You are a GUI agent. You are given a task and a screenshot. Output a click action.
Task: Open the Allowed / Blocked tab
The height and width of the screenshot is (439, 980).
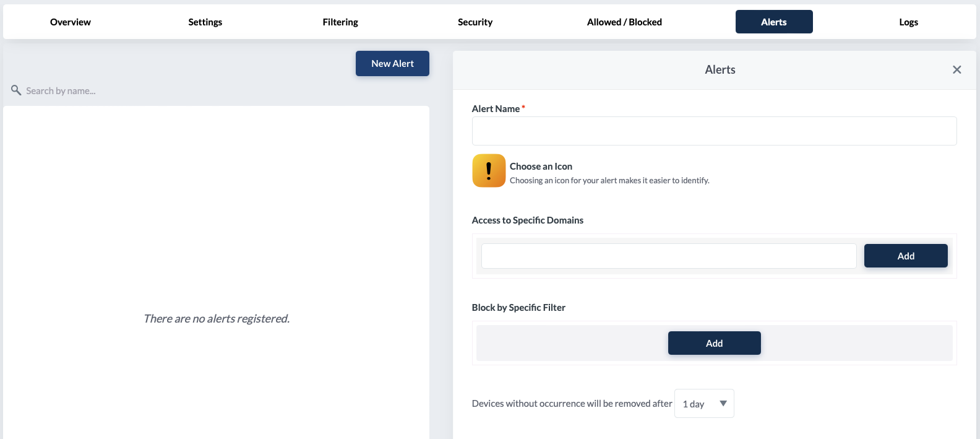[624, 22]
